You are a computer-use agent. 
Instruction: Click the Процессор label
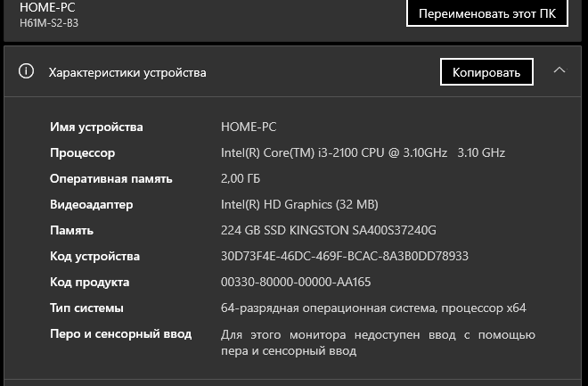[x=82, y=152]
